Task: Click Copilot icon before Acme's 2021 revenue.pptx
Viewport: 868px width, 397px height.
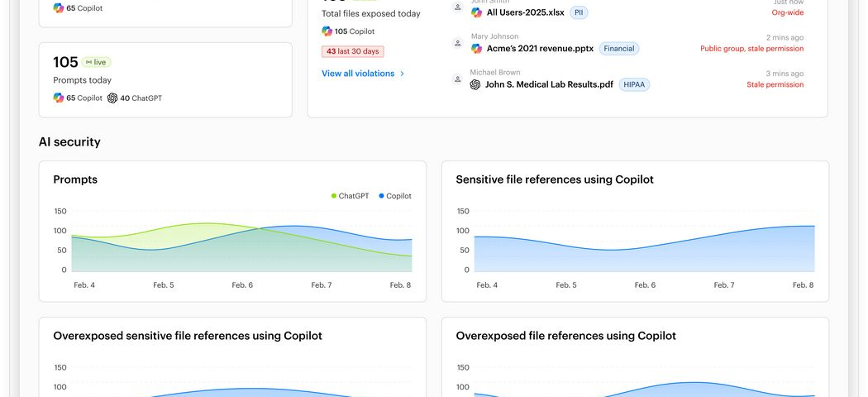Action: (476, 49)
